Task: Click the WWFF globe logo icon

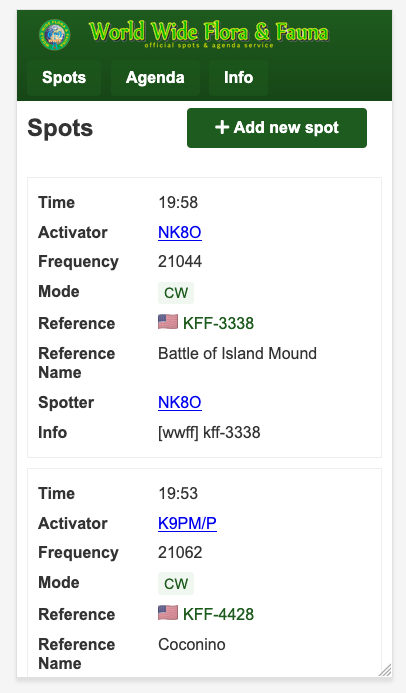Action: (54, 34)
